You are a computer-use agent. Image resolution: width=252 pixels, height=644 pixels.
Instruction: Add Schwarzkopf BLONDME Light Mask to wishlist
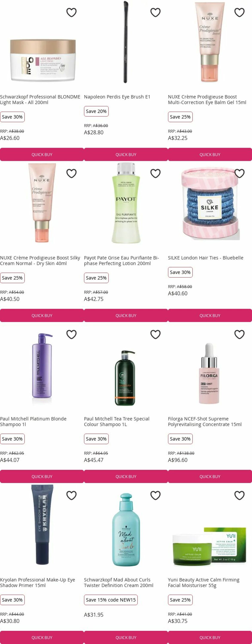pos(71,12)
